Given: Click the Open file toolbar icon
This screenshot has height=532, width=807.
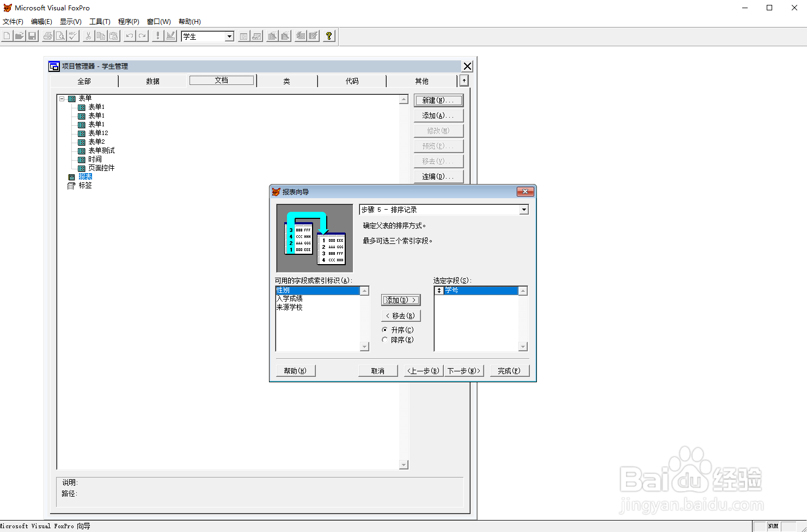Looking at the screenshot, I should tap(19, 36).
